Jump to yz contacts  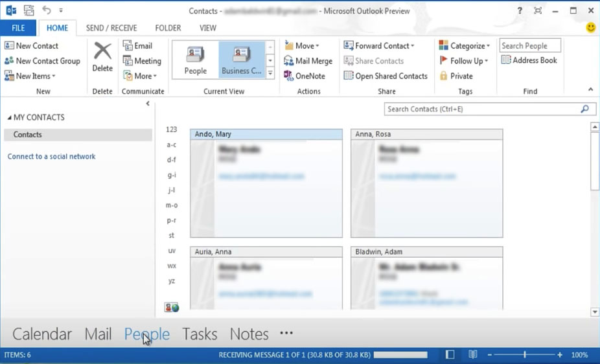click(x=172, y=281)
